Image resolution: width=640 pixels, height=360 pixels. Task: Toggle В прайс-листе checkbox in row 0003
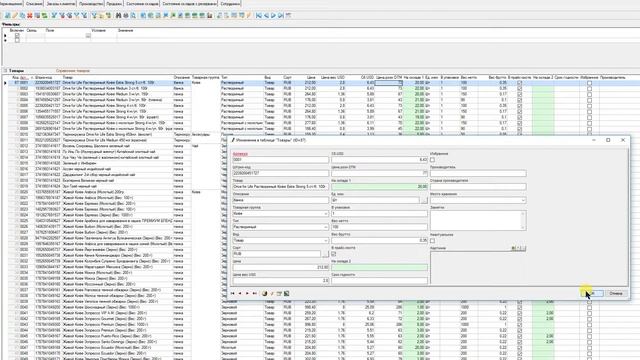[520, 94]
